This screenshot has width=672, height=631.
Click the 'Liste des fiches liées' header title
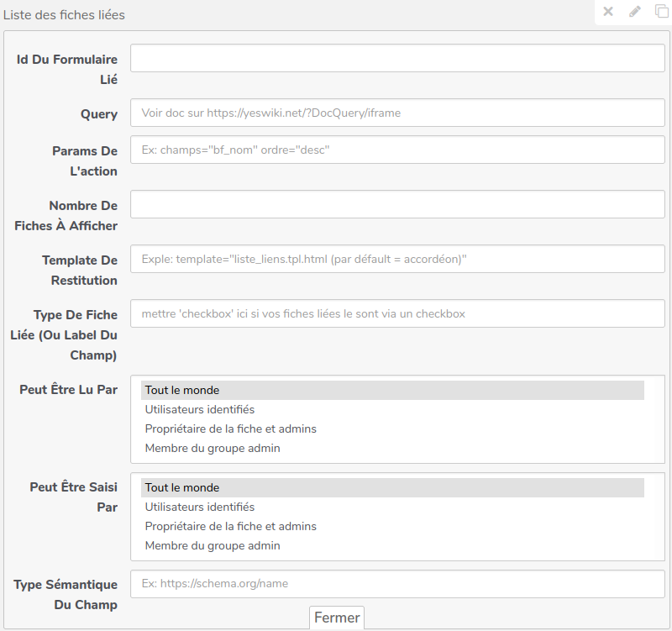tap(65, 15)
